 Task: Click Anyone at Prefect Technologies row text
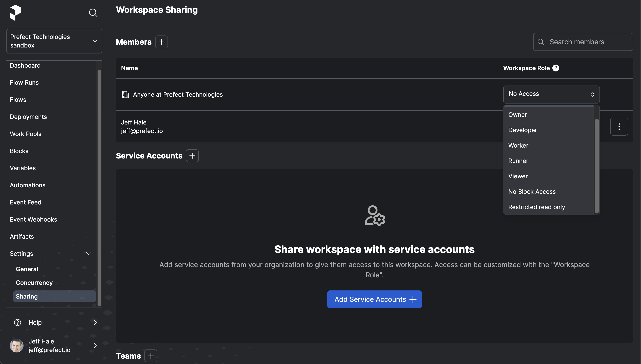178,95
